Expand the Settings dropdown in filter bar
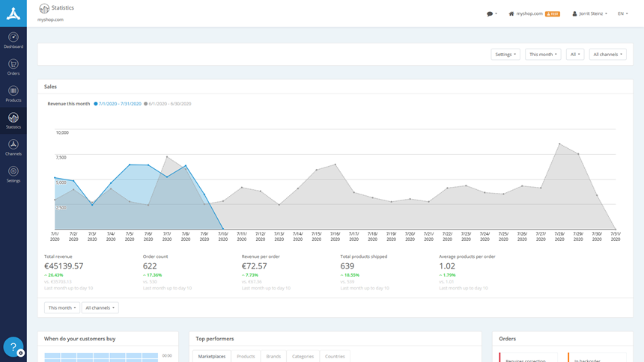Screen dimensions: 644x362 coord(505,55)
